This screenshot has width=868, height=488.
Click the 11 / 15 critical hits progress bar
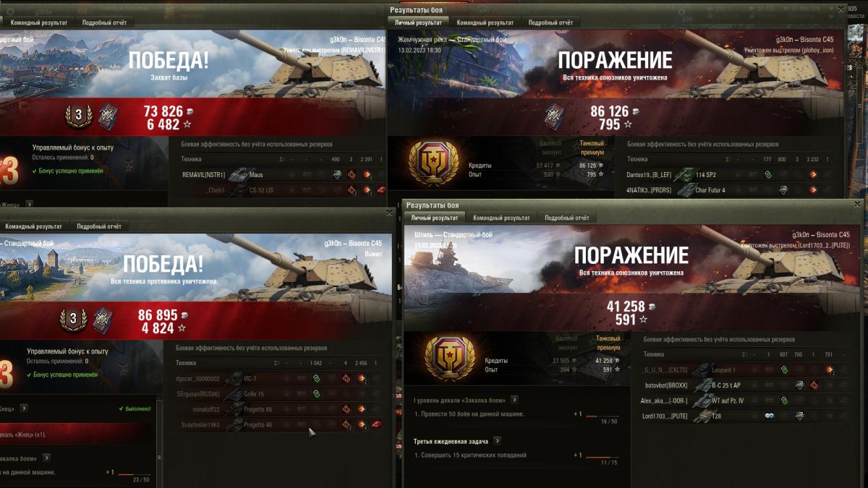[x=602, y=458]
